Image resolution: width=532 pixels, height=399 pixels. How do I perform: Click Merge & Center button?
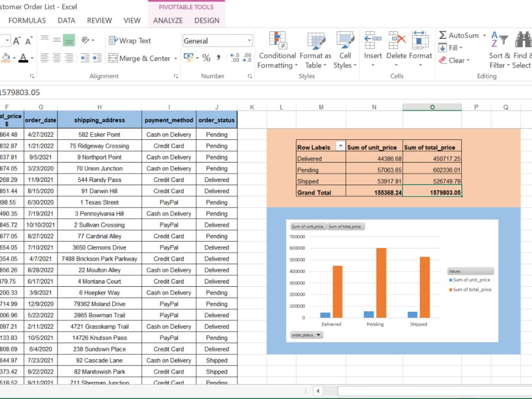[x=139, y=59]
